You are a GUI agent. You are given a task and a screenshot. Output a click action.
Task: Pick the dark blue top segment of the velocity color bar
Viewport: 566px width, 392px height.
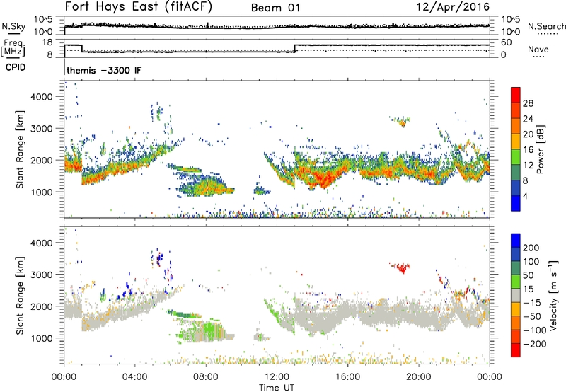pos(516,241)
